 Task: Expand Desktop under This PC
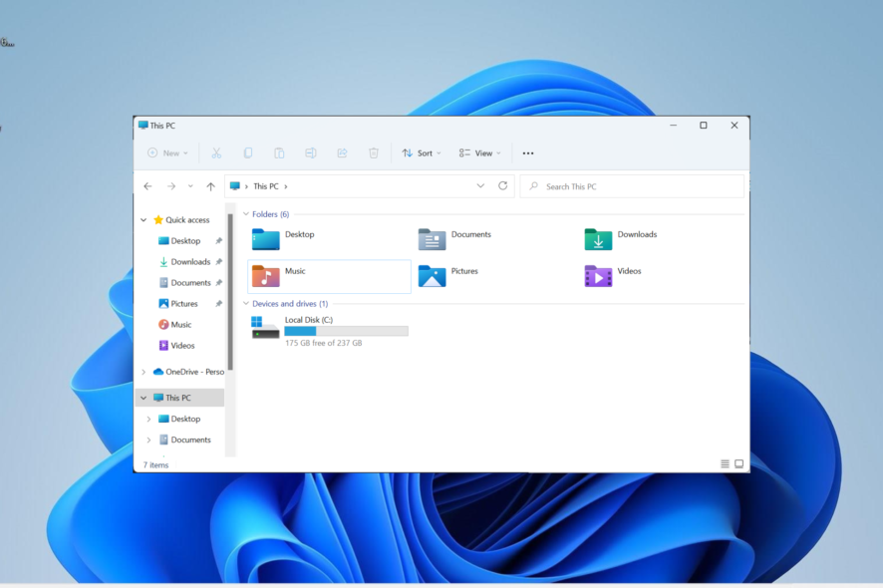click(x=148, y=419)
